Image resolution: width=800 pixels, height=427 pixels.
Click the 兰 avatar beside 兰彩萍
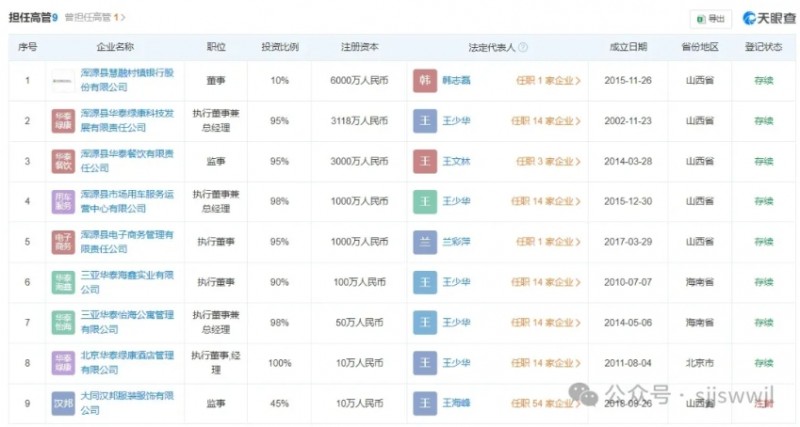(x=425, y=242)
